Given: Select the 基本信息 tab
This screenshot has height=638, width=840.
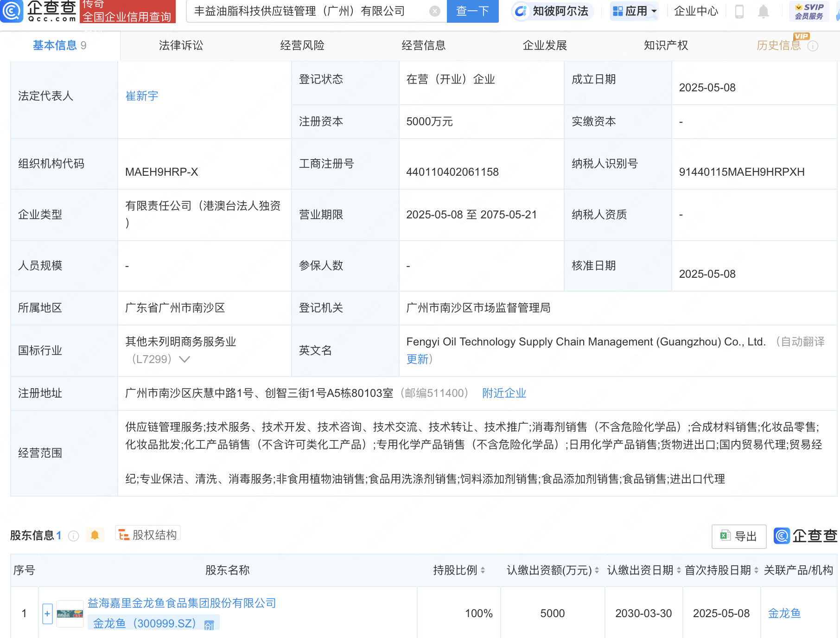Looking at the screenshot, I should [59, 45].
